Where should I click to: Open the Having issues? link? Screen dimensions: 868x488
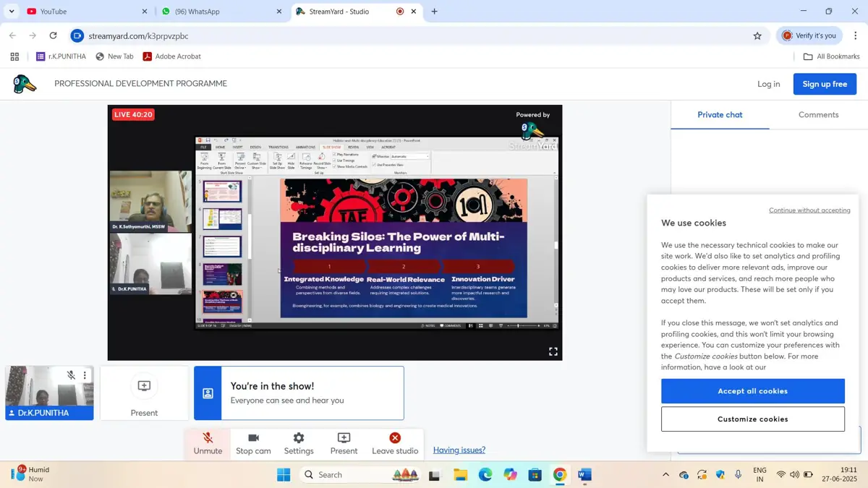click(459, 450)
